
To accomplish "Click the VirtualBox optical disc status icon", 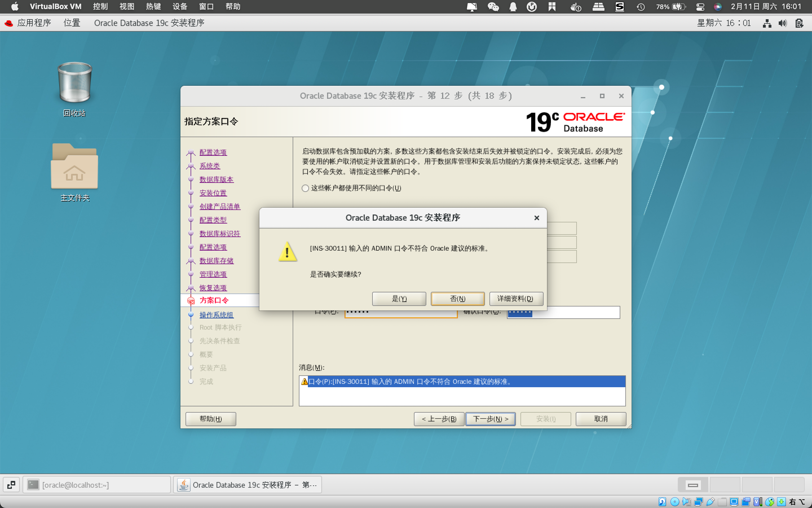I will click(x=674, y=502).
